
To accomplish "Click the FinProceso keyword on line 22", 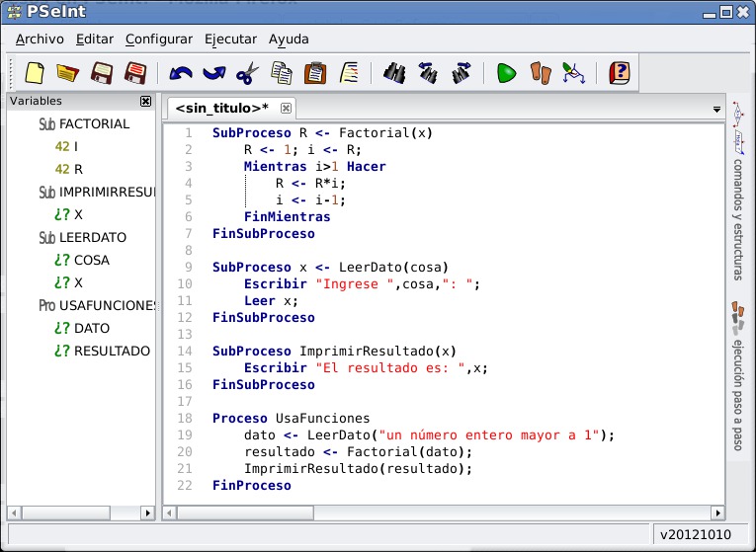I will tap(252, 486).
